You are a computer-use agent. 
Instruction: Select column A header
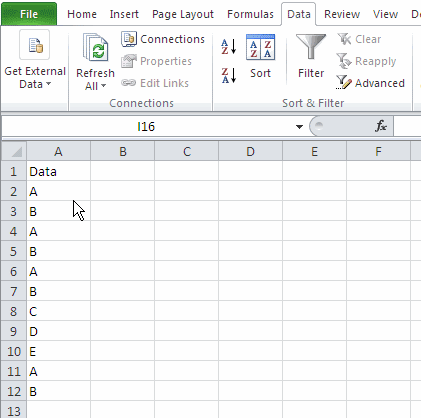click(x=58, y=151)
